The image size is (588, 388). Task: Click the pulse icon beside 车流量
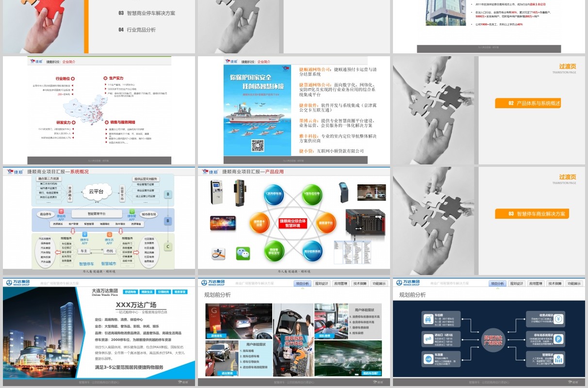click(429, 359)
